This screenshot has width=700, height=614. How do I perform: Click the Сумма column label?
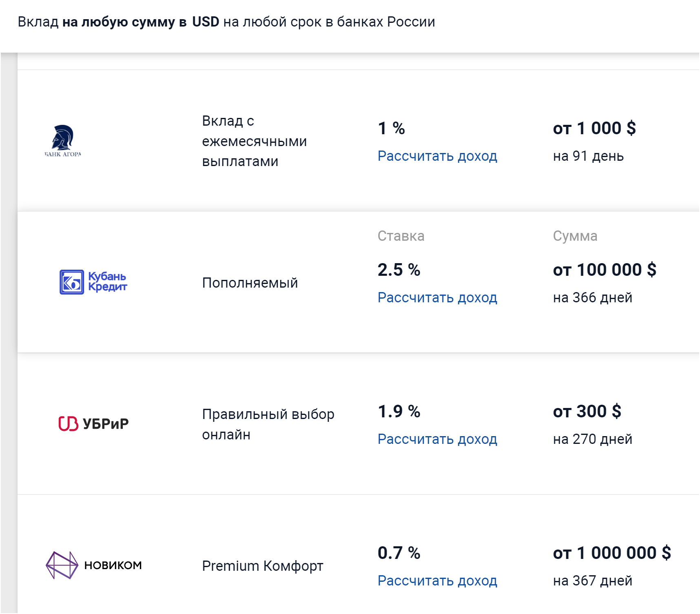point(575,236)
